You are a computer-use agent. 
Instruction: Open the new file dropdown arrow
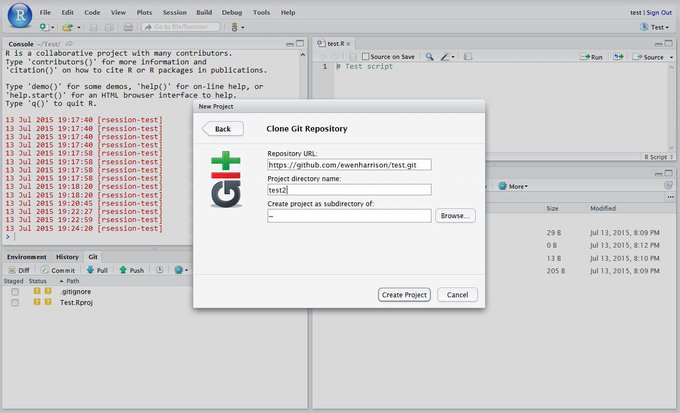pyautogui.click(x=53, y=27)
